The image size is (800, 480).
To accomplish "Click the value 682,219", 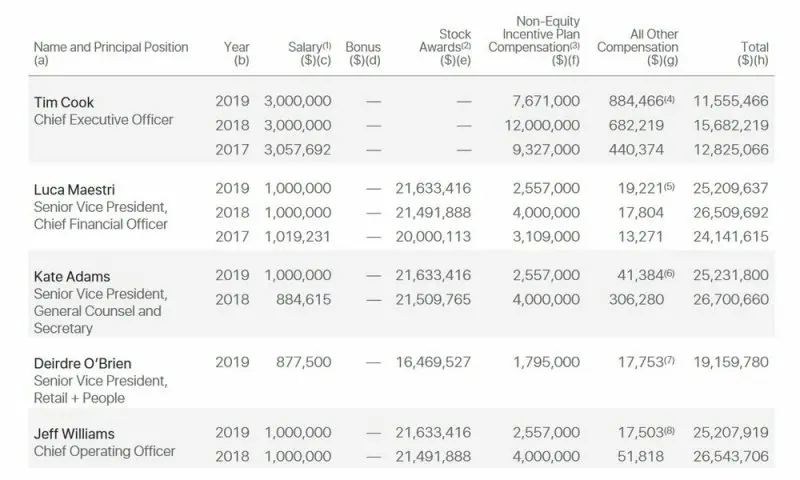I will coord(636,125).
